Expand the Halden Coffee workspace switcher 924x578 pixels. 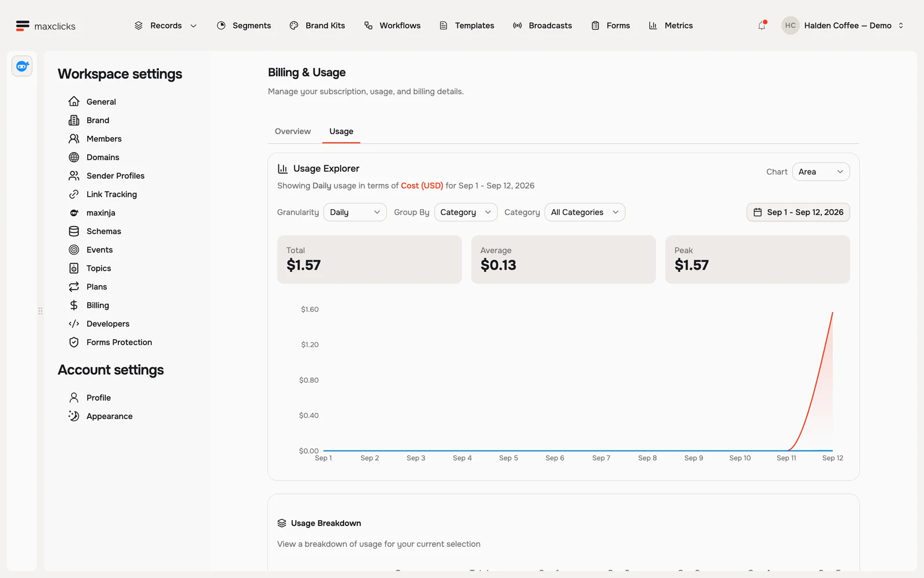pos(843,25)
